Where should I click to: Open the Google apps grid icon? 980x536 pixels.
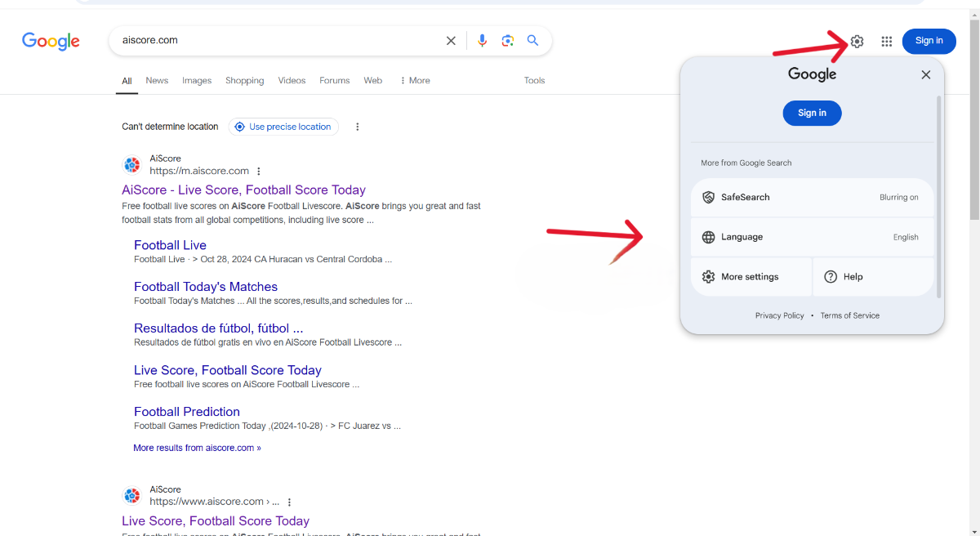click(x=887, y=42)
